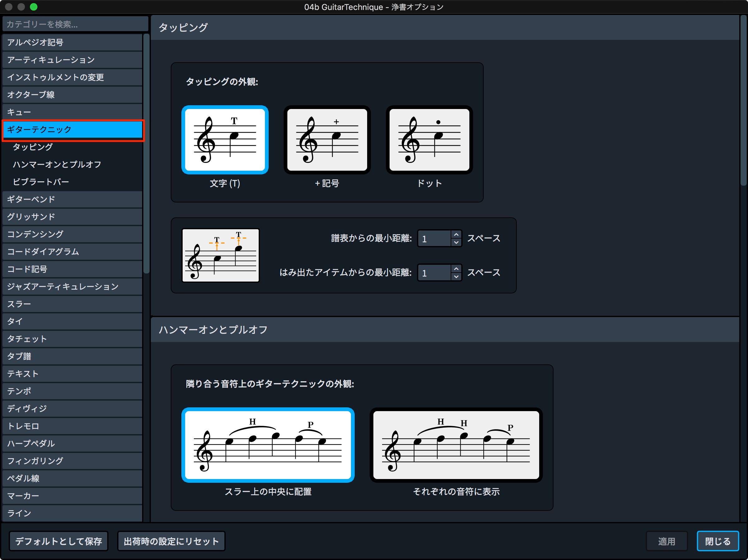The height and width of the screenshot is (560, 748).
Task: Select the ギターテクニック category
Action: click(72, 130)
